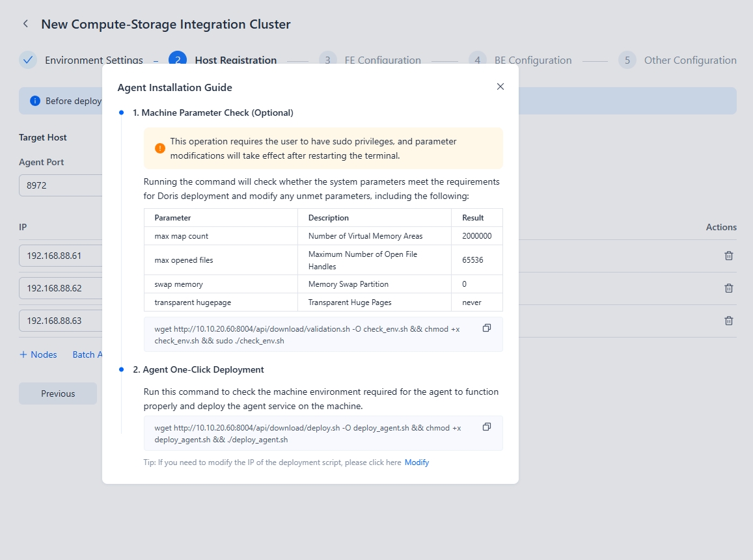The image size is (753, 560).
Task: Close the Agent Installation Guide dialog
Action: (x=500, y=87)
